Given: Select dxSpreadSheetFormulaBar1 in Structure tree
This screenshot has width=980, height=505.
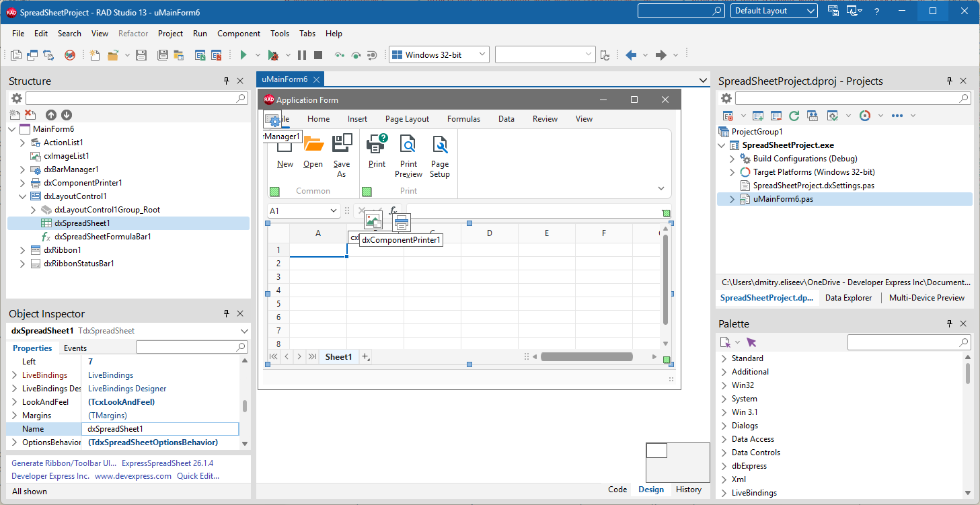Looking at the screenshot, I should tap(102, 237).
